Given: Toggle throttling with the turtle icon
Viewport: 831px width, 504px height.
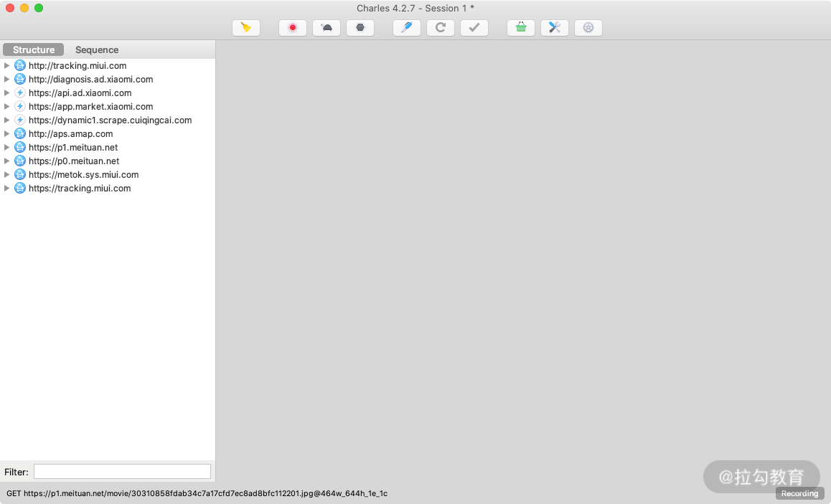Looking at the screenshot, I should tap(327, 27).
